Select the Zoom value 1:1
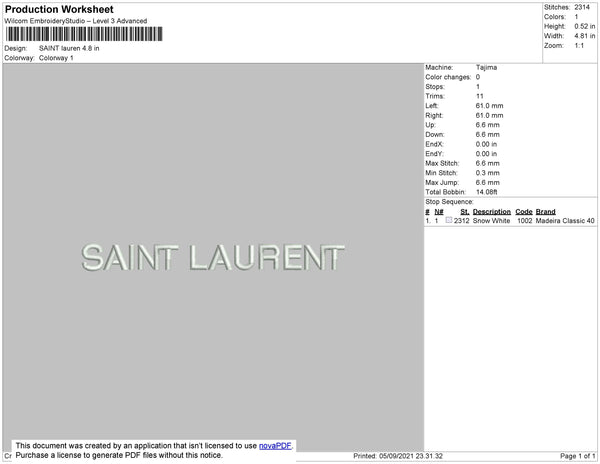The height and width of the screenshot is (464, 600). (579, 46)
